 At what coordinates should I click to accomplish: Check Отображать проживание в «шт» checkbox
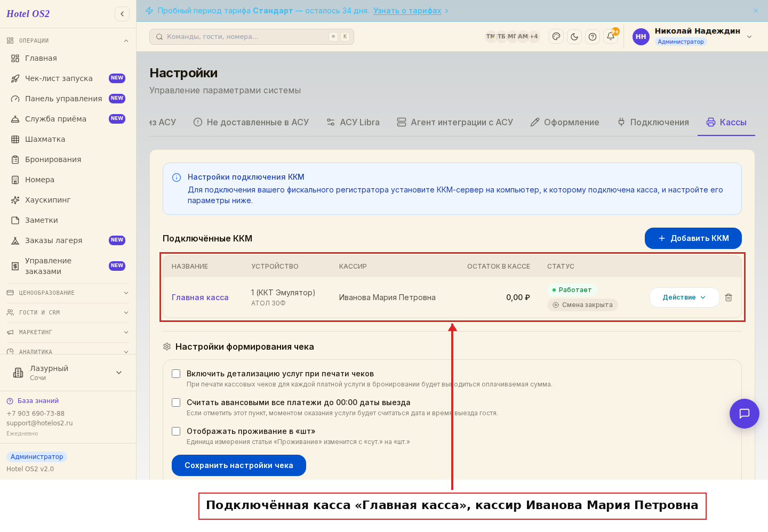[x=176, y=431]
